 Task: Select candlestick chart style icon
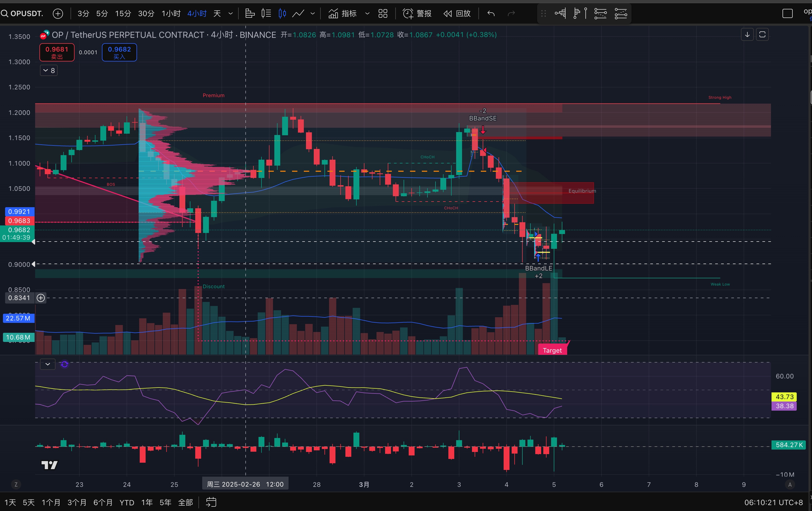[x=282, y=13]
